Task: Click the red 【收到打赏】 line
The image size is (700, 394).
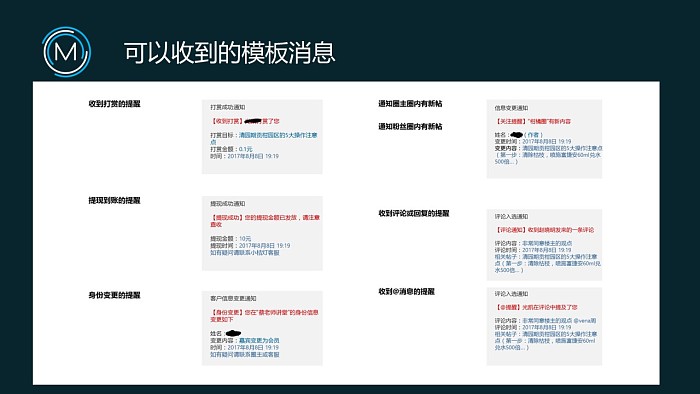Action: [245, 121]
